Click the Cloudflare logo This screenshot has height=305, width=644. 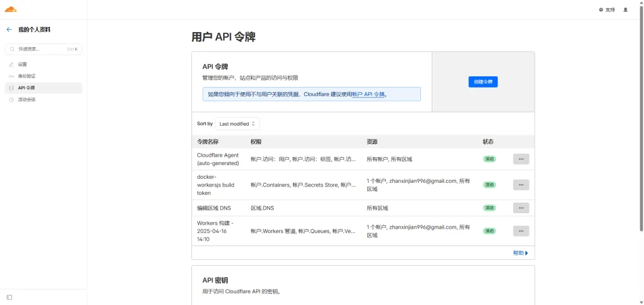coord(11,10)
